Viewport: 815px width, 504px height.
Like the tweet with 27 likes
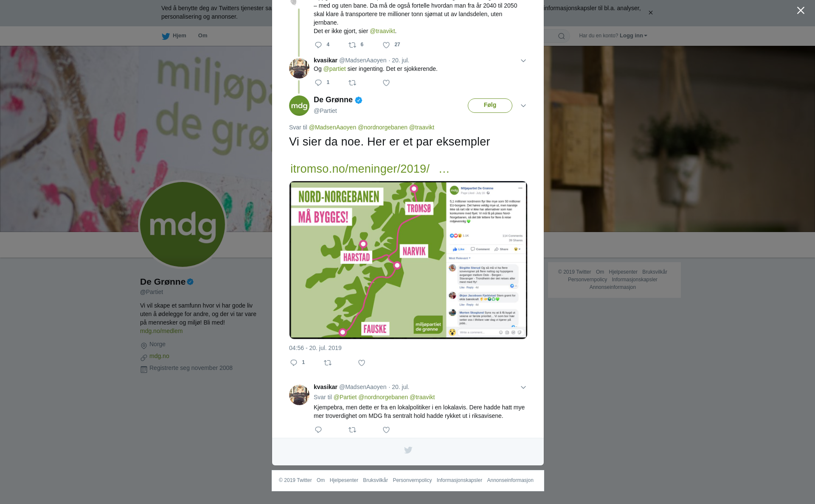tap(386, 45)
